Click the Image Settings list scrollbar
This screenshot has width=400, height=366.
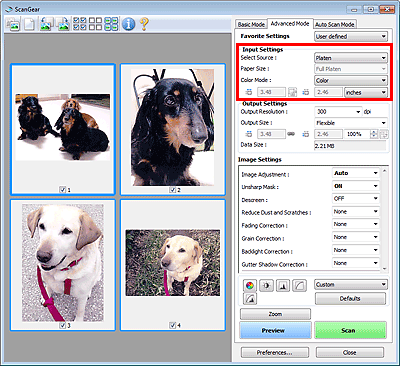point(385,219)
